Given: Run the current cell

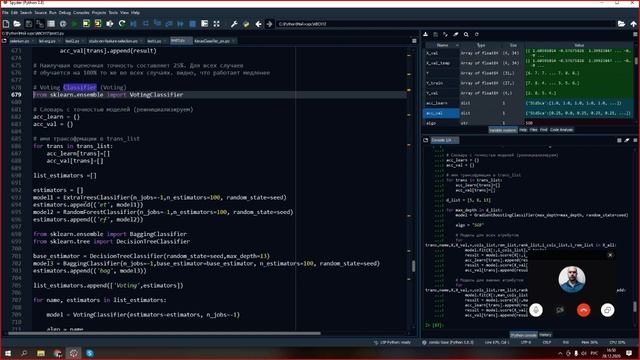Looking at the screenshot, I should (x=86, y=24).
